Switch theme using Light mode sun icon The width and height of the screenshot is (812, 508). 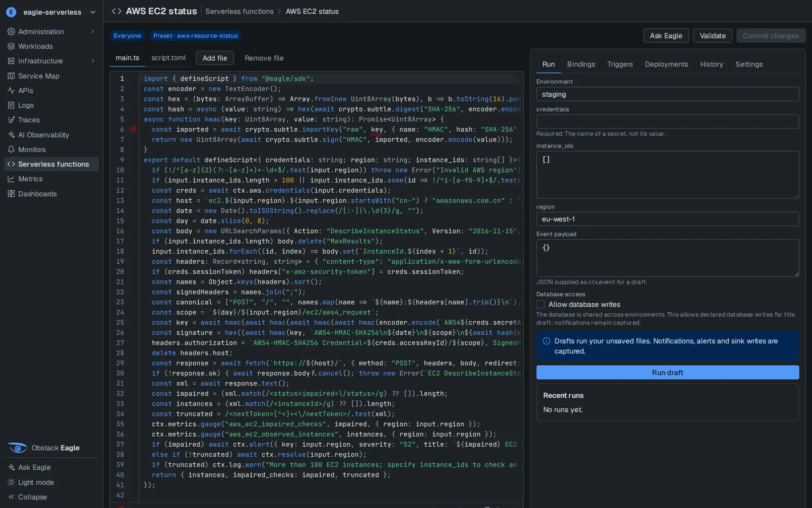pyautogui.click(x=11, y=482)
